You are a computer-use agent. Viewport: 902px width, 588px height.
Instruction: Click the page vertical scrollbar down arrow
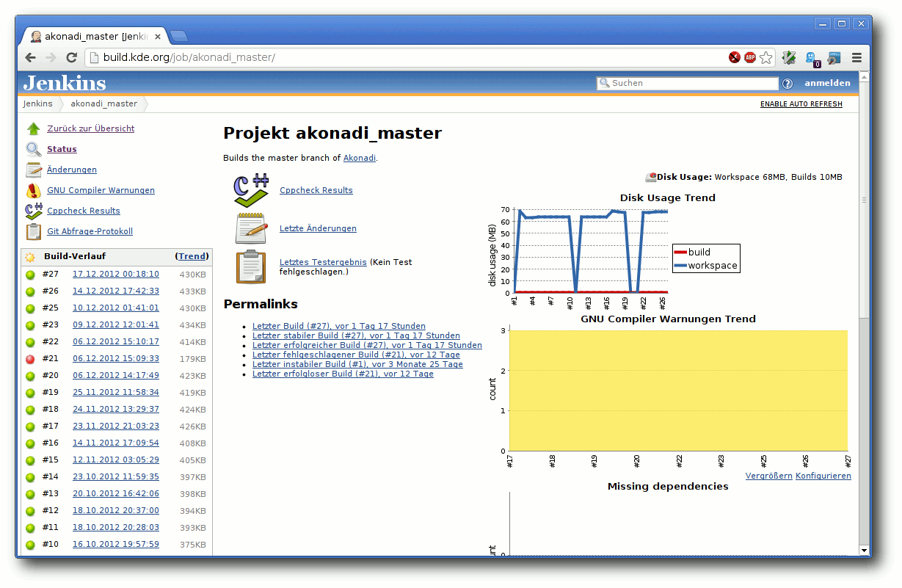tap(864, 551)
